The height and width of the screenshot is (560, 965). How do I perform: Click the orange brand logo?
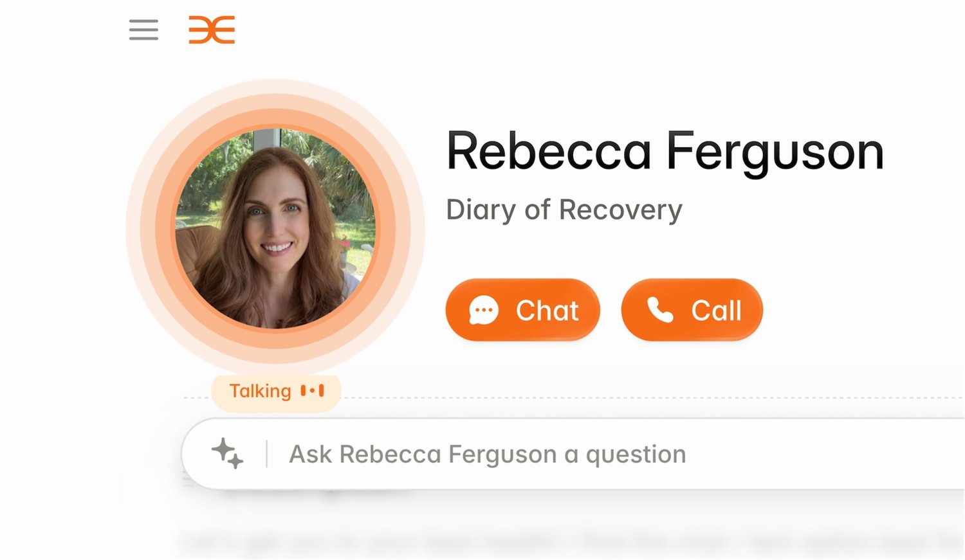click(212, 30)
